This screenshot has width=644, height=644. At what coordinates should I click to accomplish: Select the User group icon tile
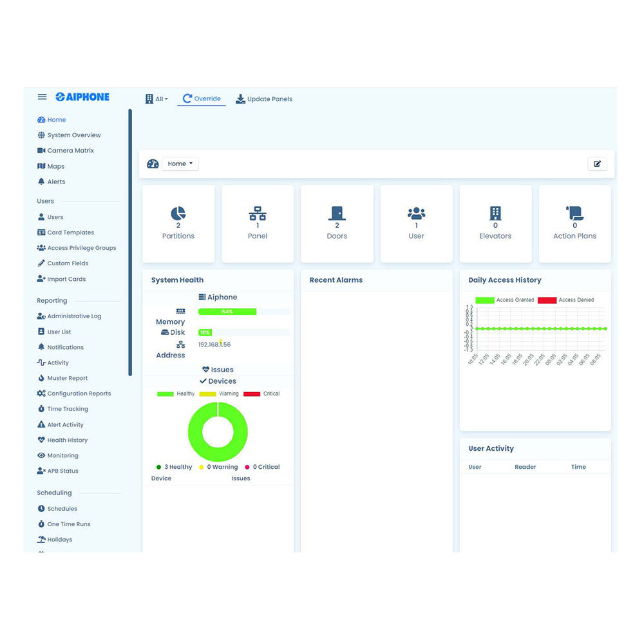[416, 213]
